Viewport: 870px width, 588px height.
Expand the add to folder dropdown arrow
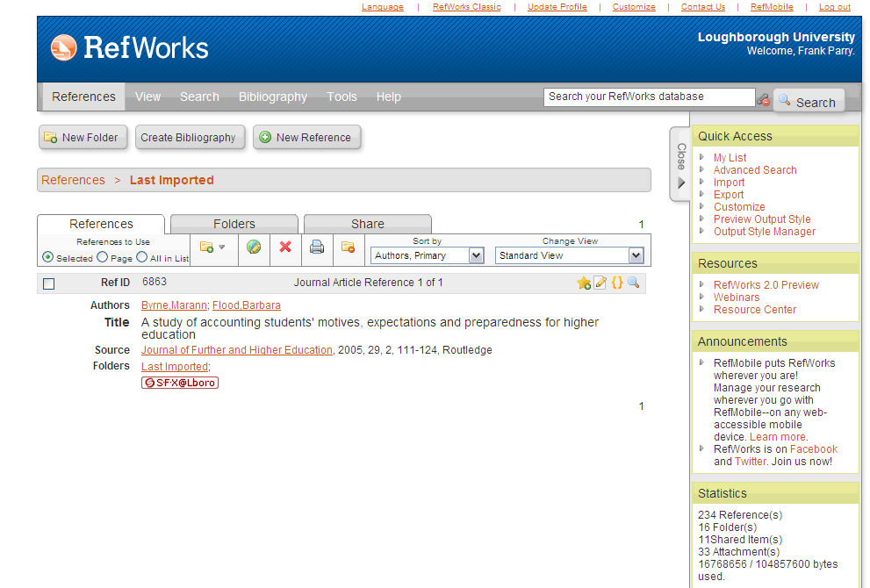pos(222,247)
